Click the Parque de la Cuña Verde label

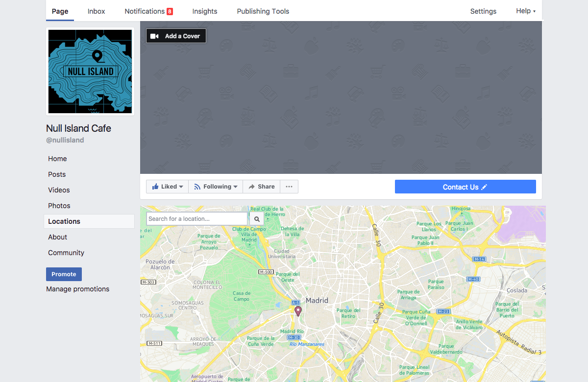pyautogui.click(x=261, y=341)
